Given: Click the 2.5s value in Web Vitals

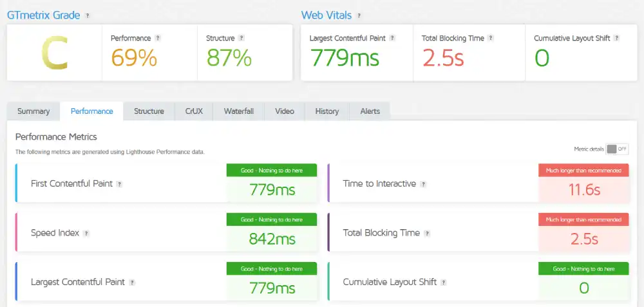Looking at the screenshot, I should point(443,57).
